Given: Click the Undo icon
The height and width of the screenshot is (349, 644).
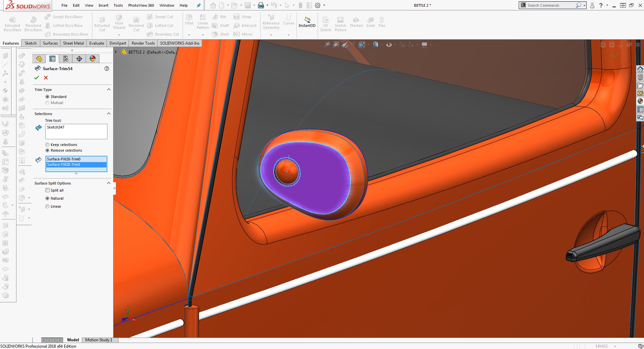Looking at the screenshot, I should [274, 5].
